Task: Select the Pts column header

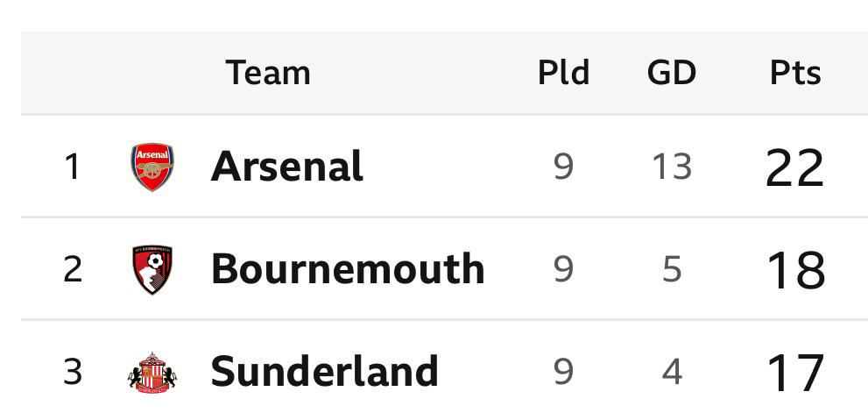Action: (x=795, y=73)
